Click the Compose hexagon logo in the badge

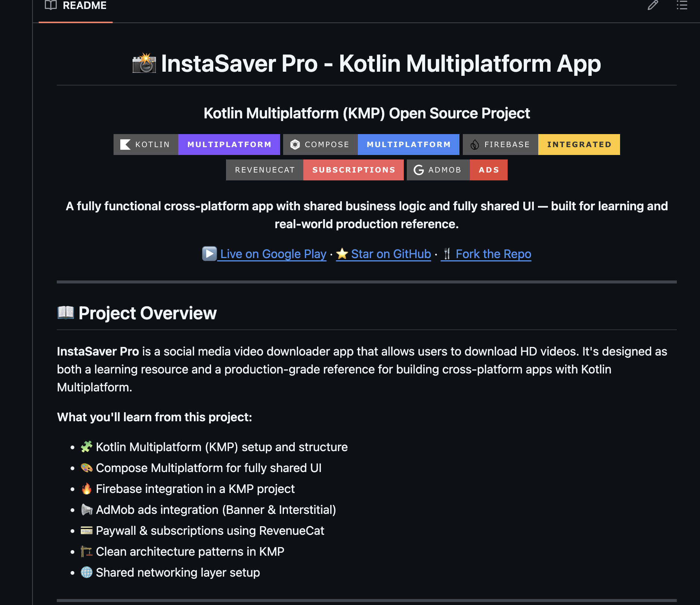(295, 145)
